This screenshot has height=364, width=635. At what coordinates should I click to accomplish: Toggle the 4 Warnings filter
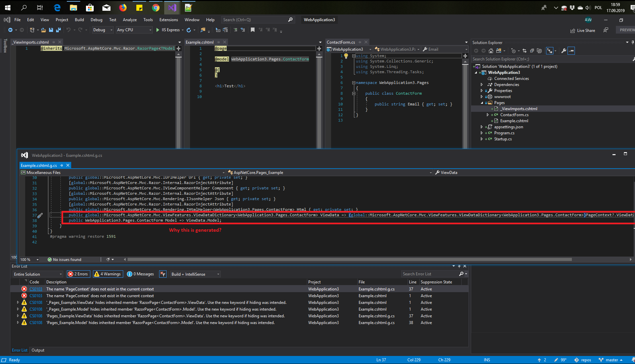[107, 274]
